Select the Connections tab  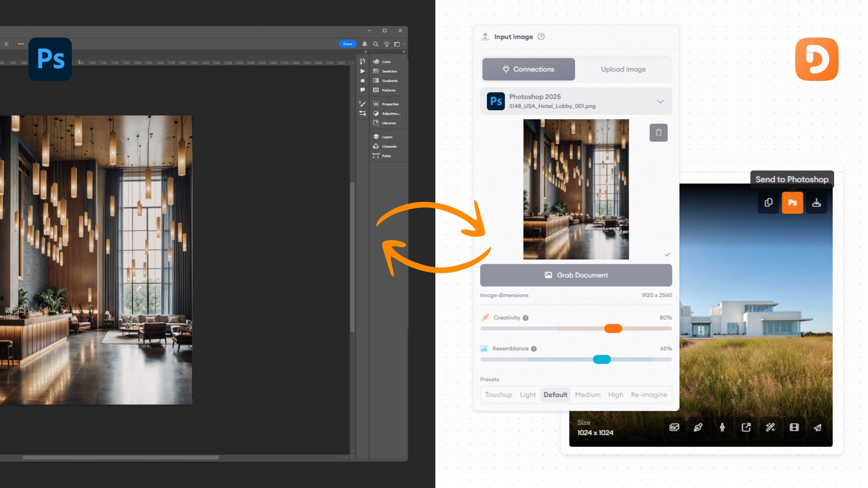pos(528,69)
